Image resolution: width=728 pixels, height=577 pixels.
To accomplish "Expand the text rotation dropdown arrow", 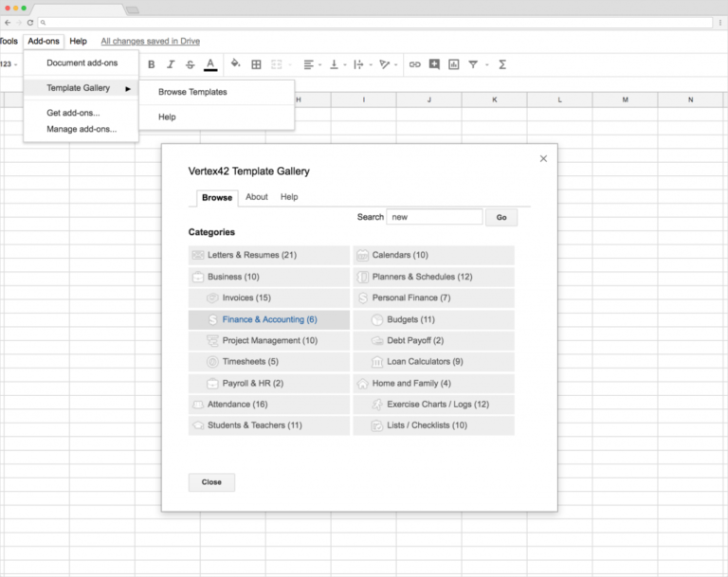I will click(396, 65).
